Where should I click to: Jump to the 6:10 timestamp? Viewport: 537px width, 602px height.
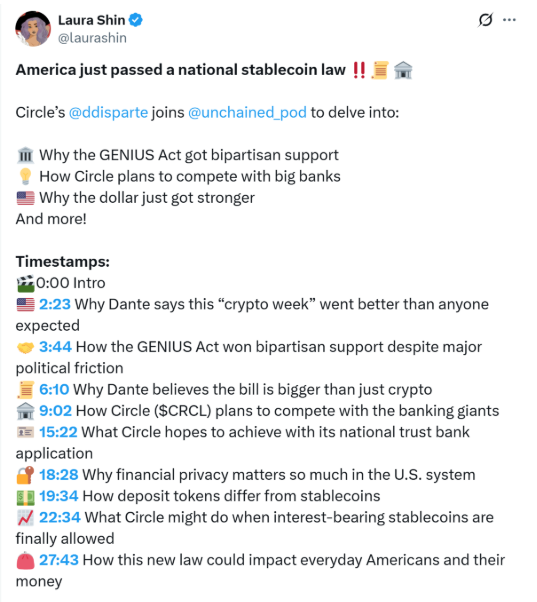click(54, 390)
